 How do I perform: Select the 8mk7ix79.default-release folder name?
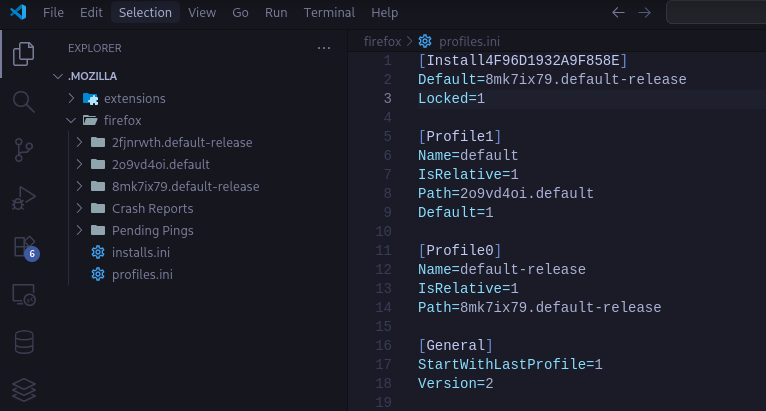click(x=186, y=186)
